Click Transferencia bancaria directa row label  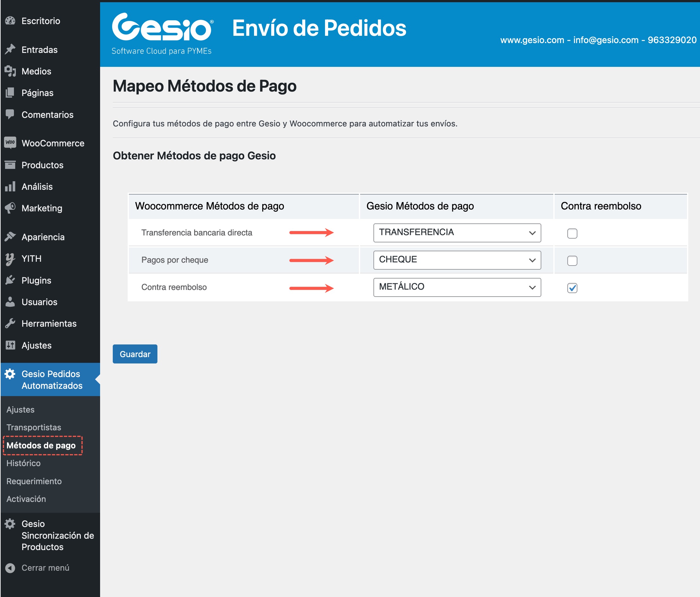pyautogui.click(x=197, y=233)
